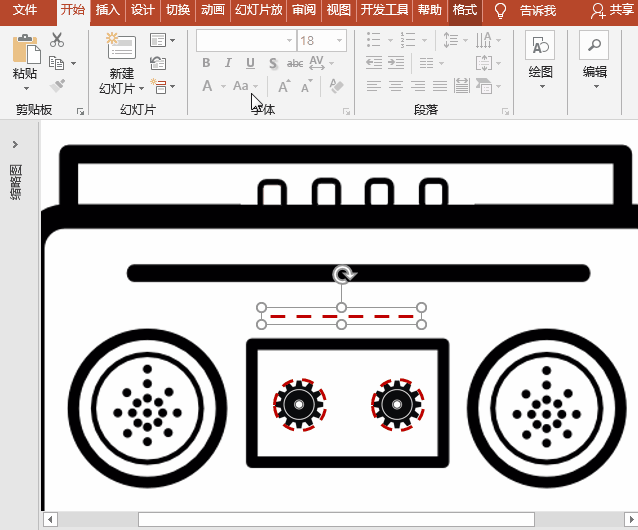Click the New Slide icon
This screenshot has width=638, height=530.
point(121,48)
